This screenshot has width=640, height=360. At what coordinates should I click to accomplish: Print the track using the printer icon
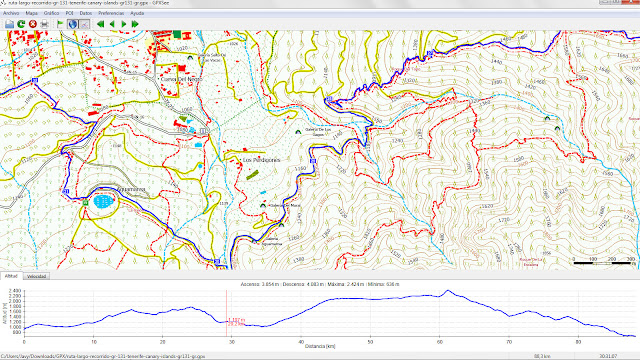pos(44,24)
